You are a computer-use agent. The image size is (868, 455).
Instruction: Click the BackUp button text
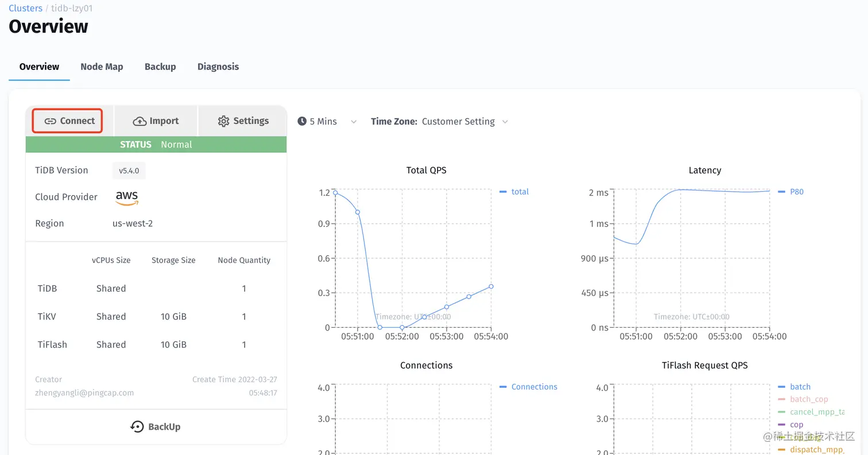[164, 427]
